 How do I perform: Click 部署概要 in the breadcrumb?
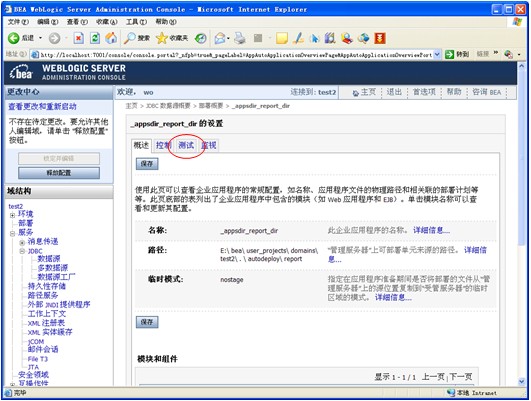211,106
